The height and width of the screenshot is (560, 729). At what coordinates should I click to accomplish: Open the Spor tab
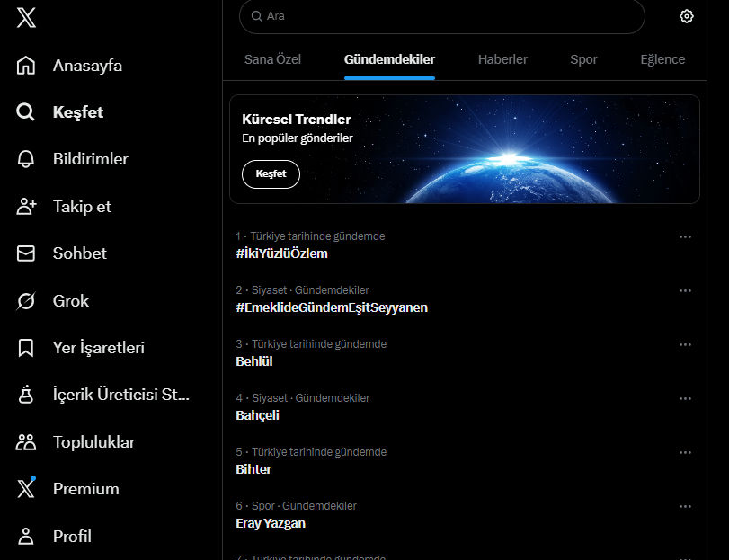point(583,59)
